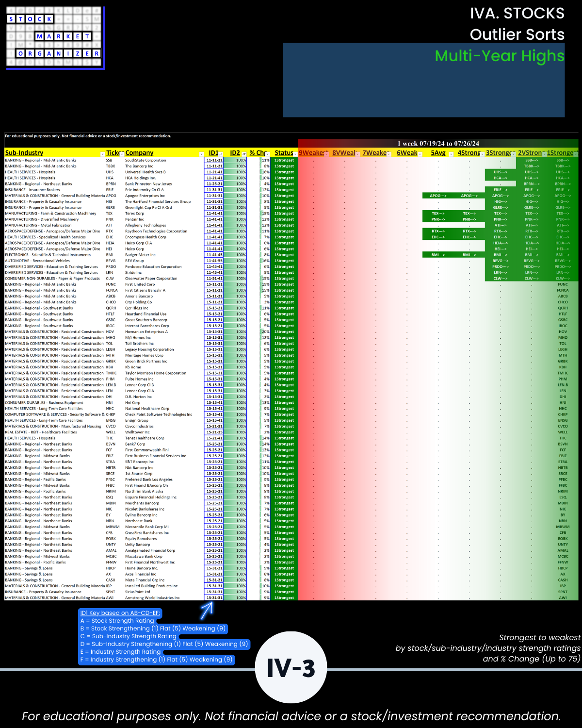
Task: Select the SiriusPoint Ltd company cell
Action: [x=164, y=592]
